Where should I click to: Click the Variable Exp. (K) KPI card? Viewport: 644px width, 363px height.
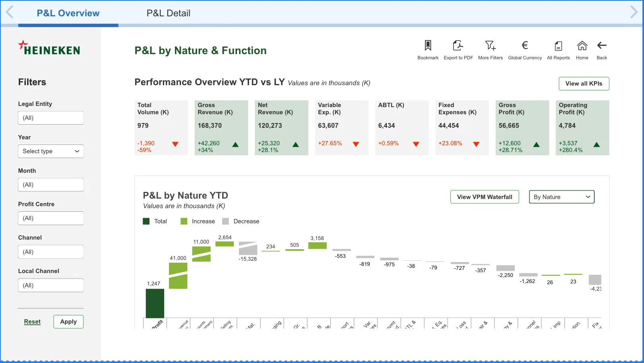pos(342,128)
